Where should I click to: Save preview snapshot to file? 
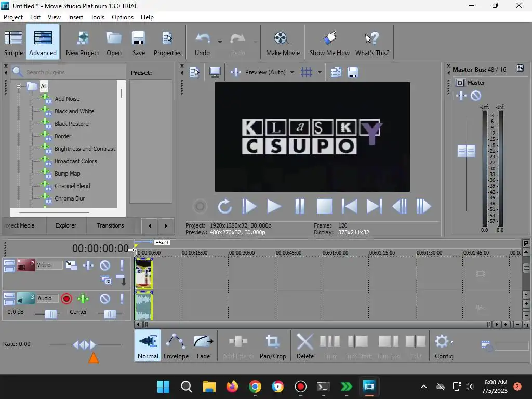353,72
